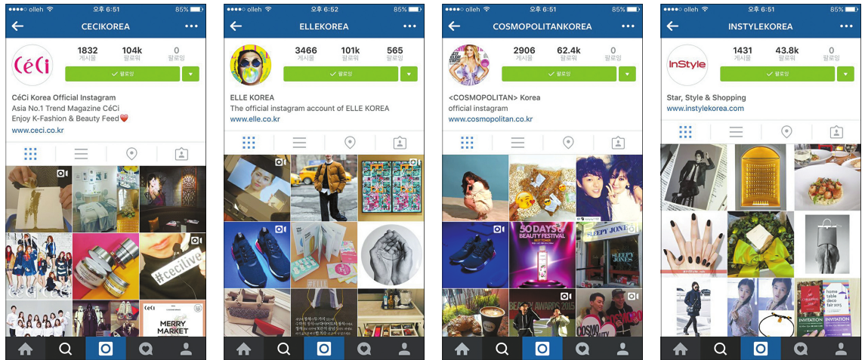View ELLEKOREA's 101k followers count
868x360 pixels.
point(351,53)
